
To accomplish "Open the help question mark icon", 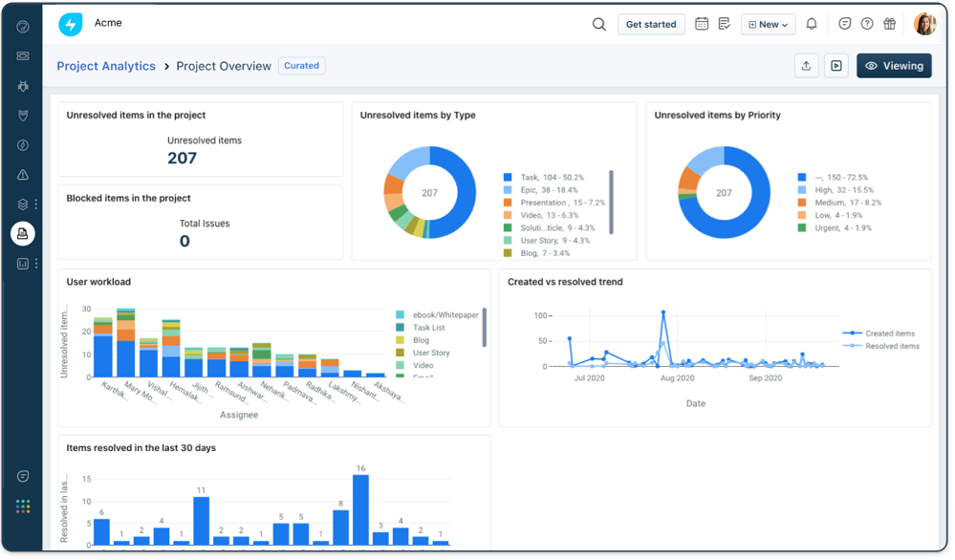I will coord(866,24).
